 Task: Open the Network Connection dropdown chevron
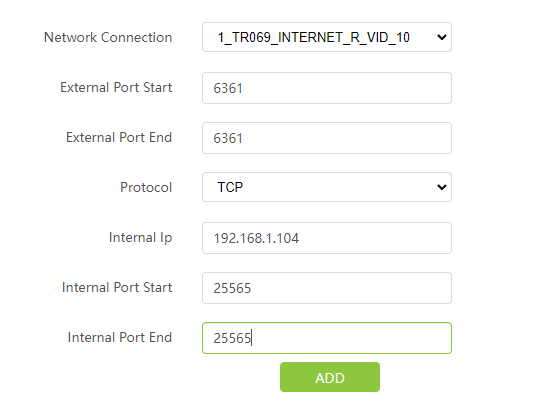click(x=442, y=37)
